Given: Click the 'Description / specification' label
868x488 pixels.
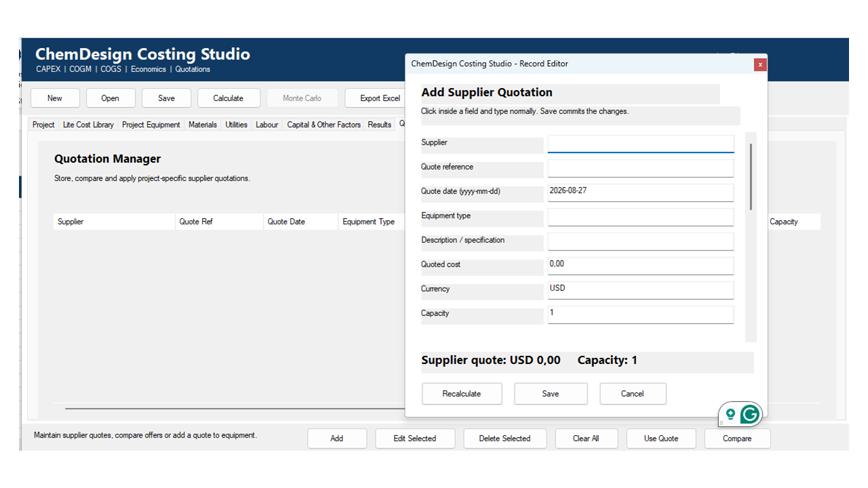Looking at the screenshot, I should point(463,240).
